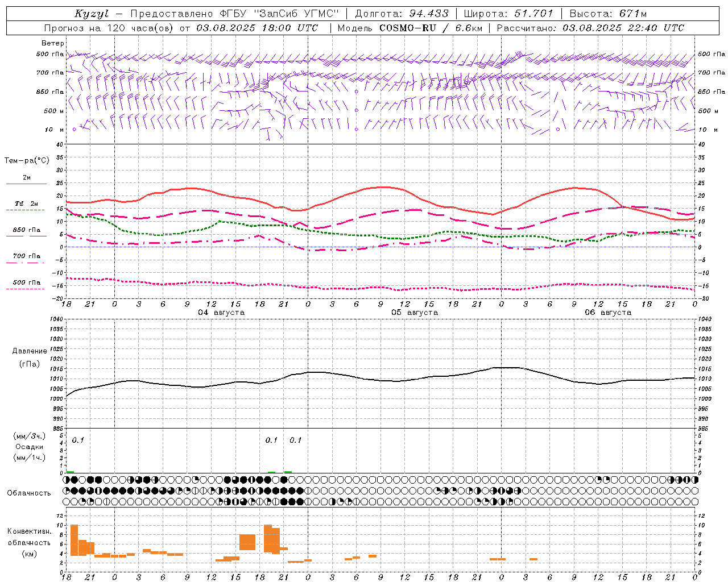Click the "700 гПа" temperature legend entry
Image resolution: width=728 pixels, height=582 pixels.
pyautogui.click(x=27, y=256)
